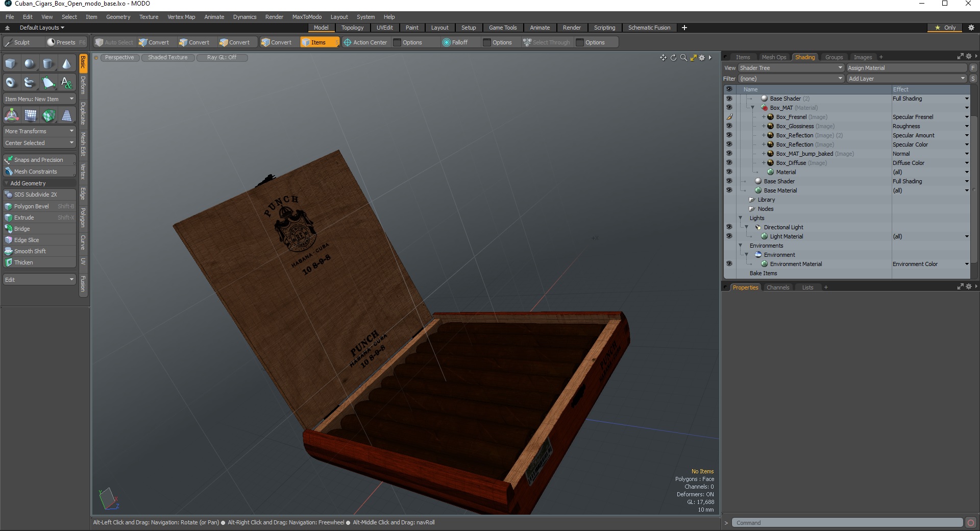This screenshot has width=980, height=531.
Task: Open the Vertex Map menu
Action: pos(181,17)
